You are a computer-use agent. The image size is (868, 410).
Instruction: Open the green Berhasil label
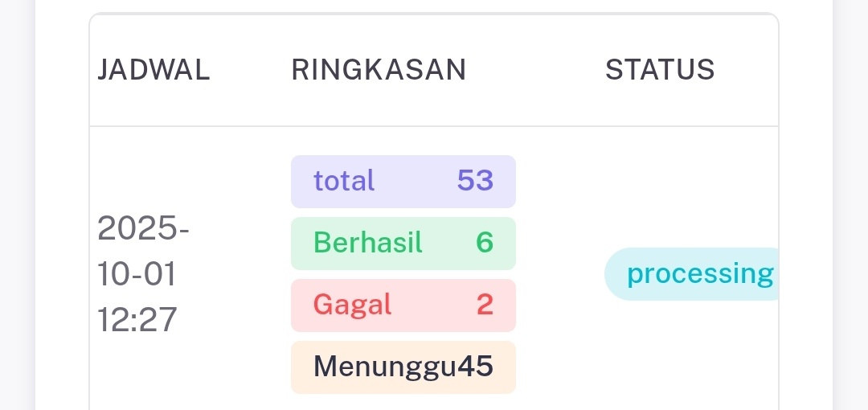coord(368,243)
